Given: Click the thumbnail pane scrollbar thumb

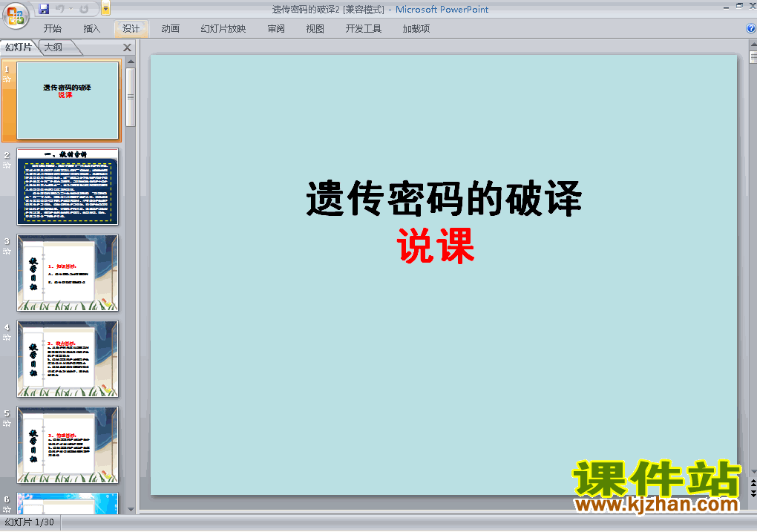Looking at the screenshot, I should [x=131, y=96].
